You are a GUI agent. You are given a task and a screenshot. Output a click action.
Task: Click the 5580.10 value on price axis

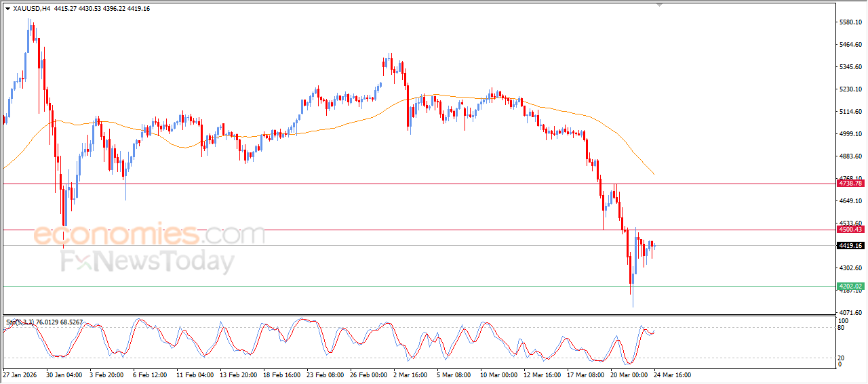[850, 22]
